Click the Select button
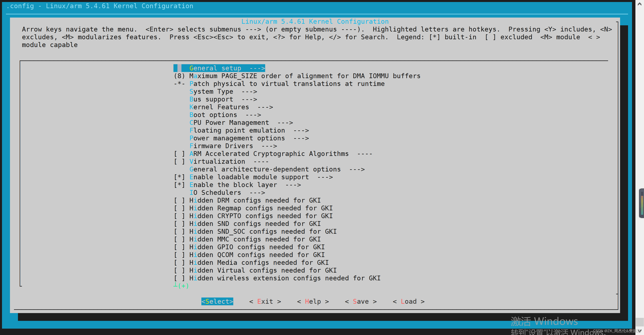Viewport: 644px width, 335px height. tap(217, 301)
